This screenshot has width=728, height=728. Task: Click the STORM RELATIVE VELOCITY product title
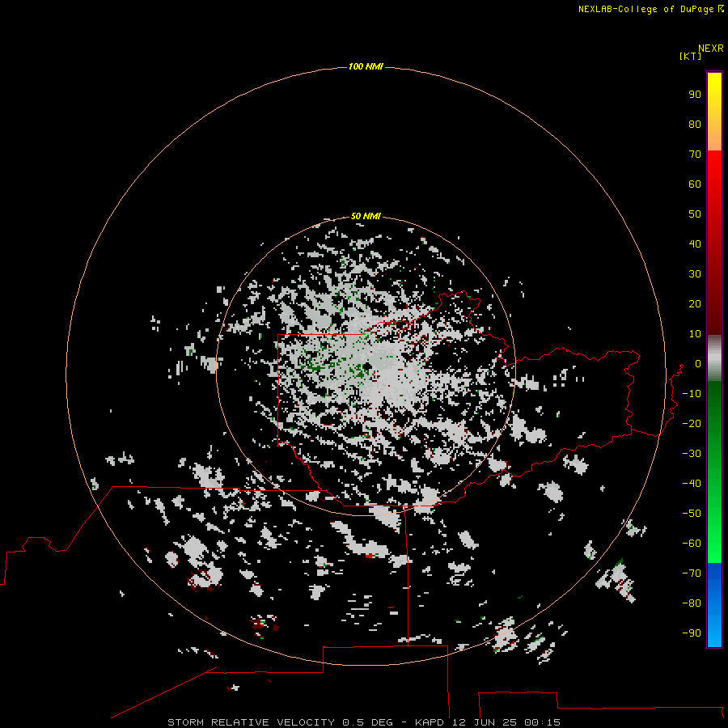pyautogui.click(x=251, y=722)
